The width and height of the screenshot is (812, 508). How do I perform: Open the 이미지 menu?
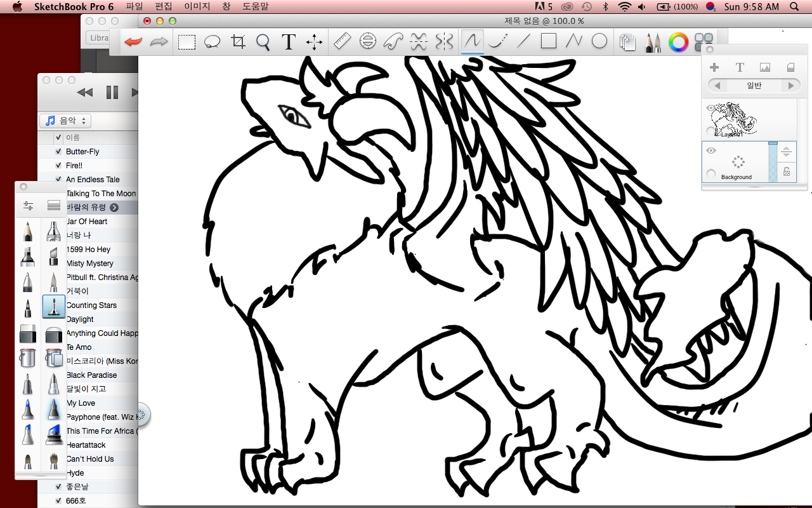[197, 6]
